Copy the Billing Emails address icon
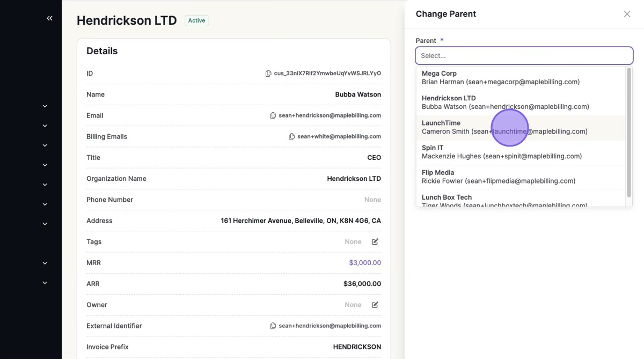 tap(292, 137)
